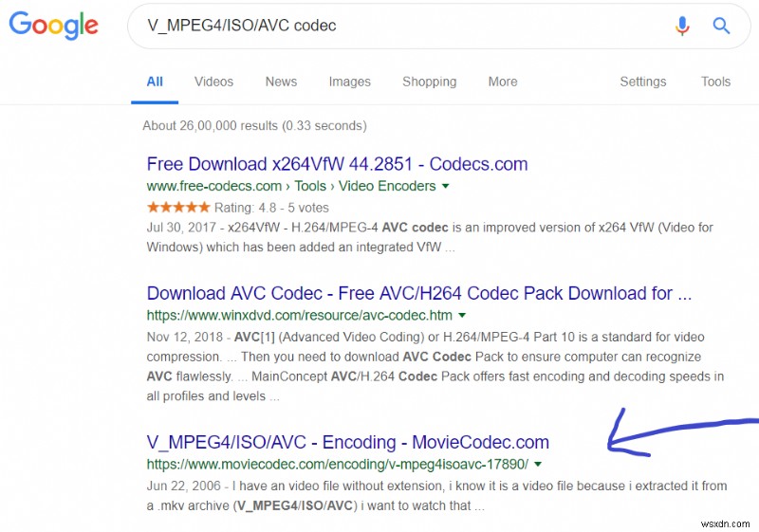
Task: Start voice search with microphone icon
Action: [x=682, y=26]
